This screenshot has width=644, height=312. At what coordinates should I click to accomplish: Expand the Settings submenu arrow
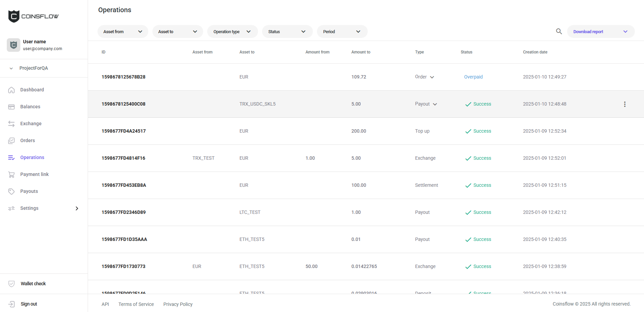click(x=77, y=208)
